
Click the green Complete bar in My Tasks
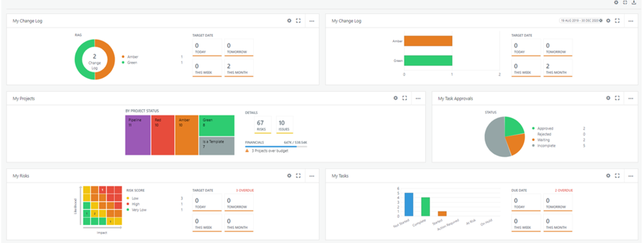click(x=426, y=207)
